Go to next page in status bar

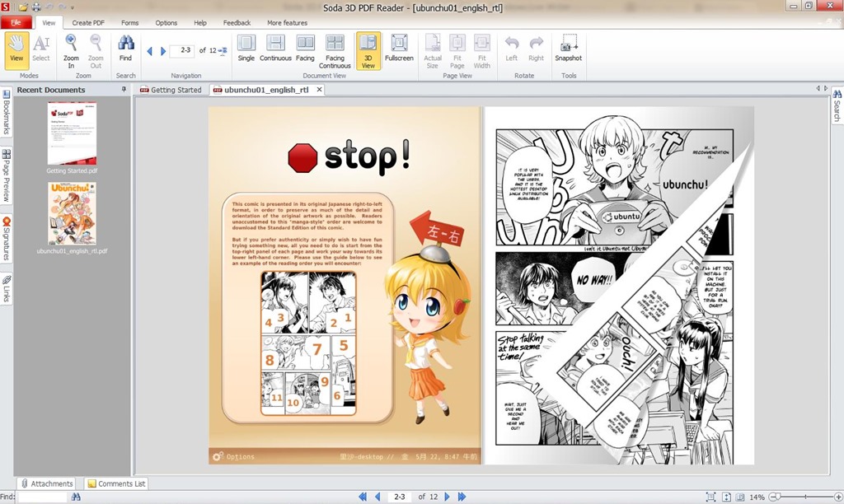[x=447, y=497]
